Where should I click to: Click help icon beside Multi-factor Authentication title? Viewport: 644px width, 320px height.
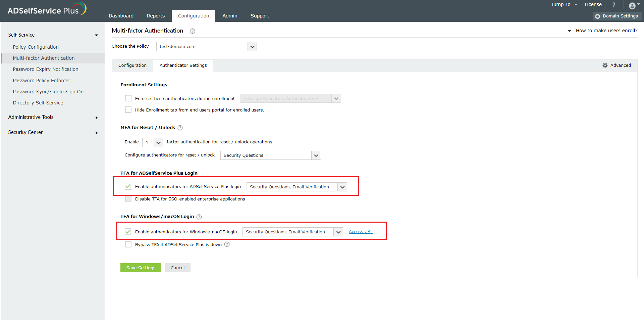(193, 31)
